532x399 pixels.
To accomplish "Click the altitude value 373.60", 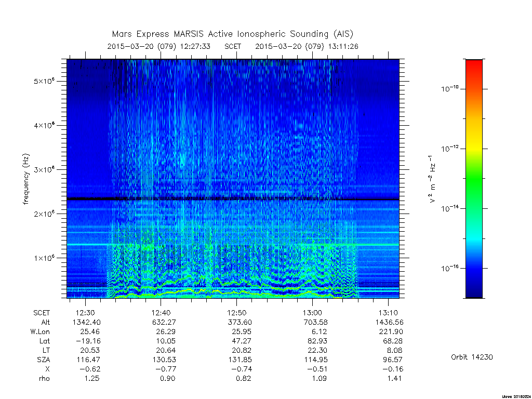I will (x=240, y=322).
